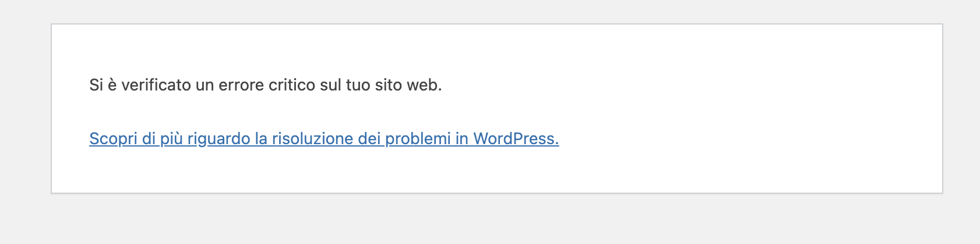Click the word "in" before WordPress
980x244 pixels.
point(462,139)
